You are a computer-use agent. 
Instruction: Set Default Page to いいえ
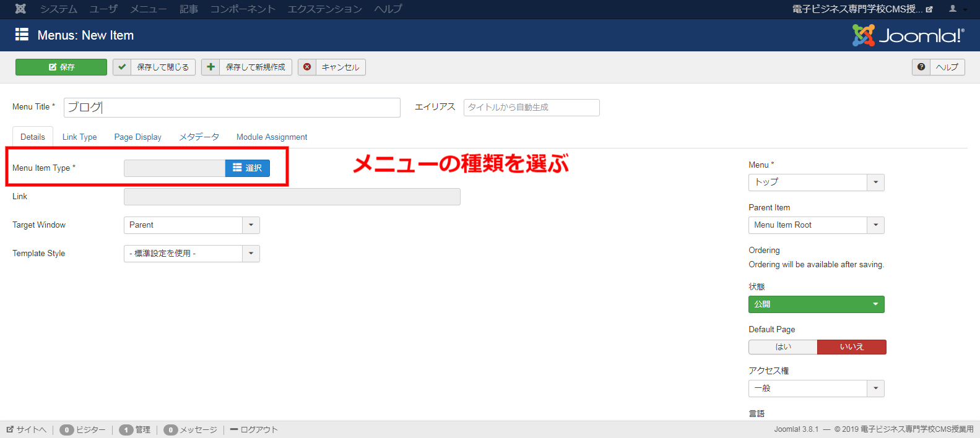pyautogui.click(x=851, y=347)
